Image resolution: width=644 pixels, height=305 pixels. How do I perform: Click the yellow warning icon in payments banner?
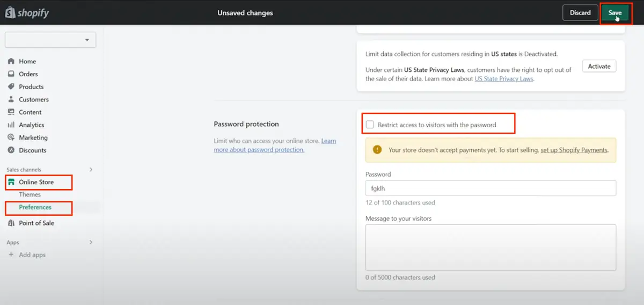coord(377,150)
